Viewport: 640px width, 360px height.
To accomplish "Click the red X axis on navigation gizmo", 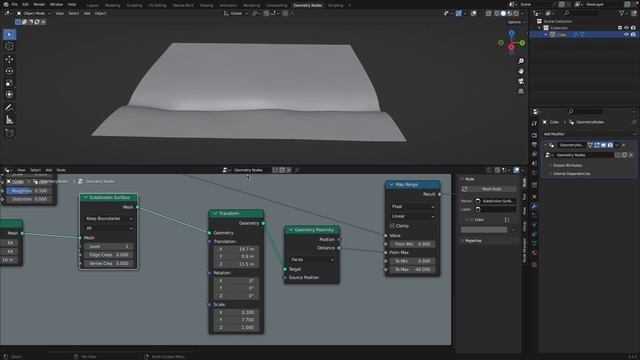I will 511,48.
